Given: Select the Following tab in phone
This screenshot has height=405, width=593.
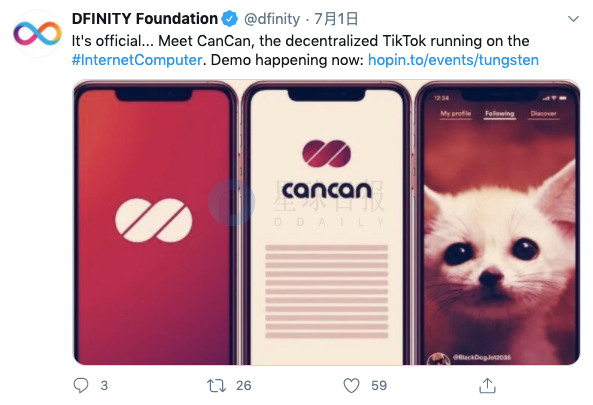Looking at the screenshot, I should (500, 113).
